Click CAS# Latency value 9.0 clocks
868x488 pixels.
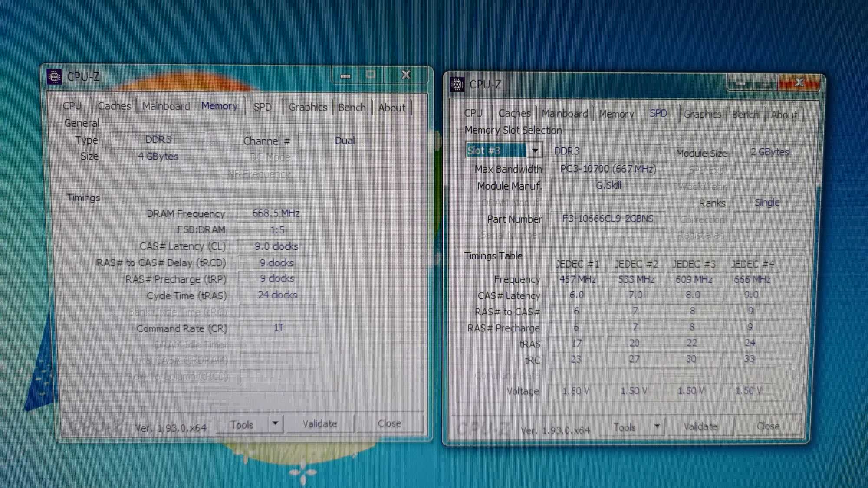[277, 246]
